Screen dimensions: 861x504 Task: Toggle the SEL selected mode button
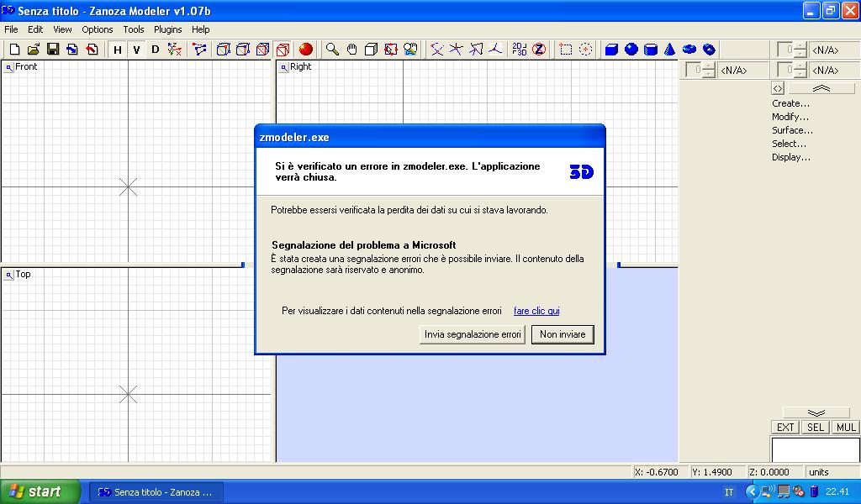pos(816,428)
